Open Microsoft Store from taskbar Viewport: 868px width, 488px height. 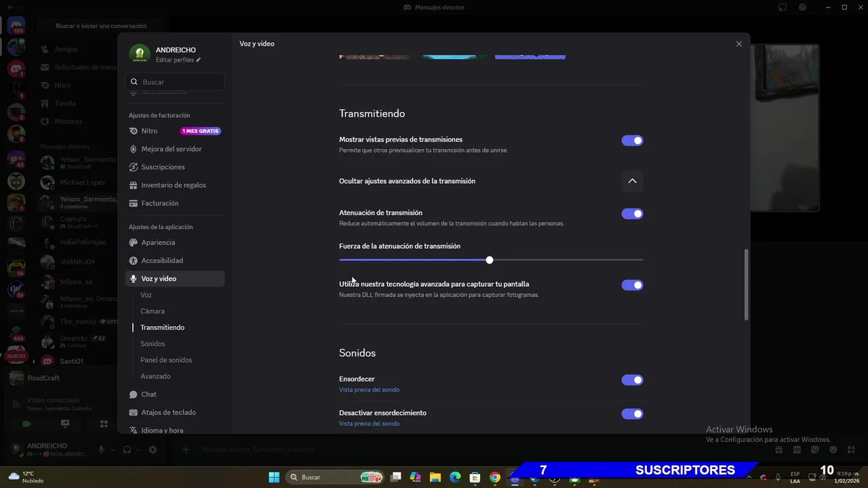(475, 477)
